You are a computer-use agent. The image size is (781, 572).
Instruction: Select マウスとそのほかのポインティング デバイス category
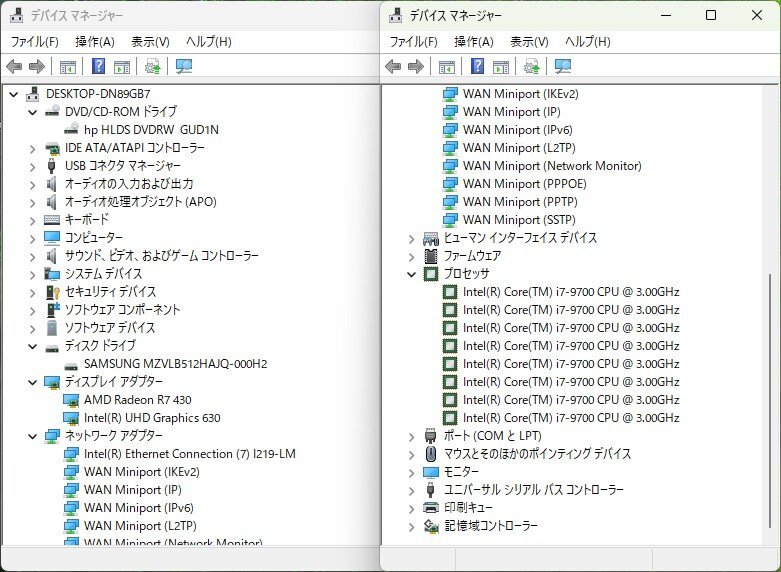click(x=537, y=453)
